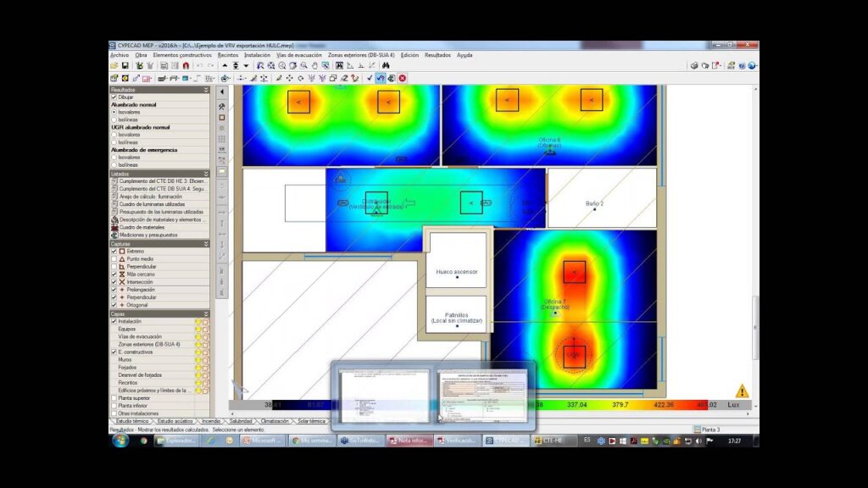Select the pan hand tool
This screenshot has height=488, width=868.
[314, 65]
